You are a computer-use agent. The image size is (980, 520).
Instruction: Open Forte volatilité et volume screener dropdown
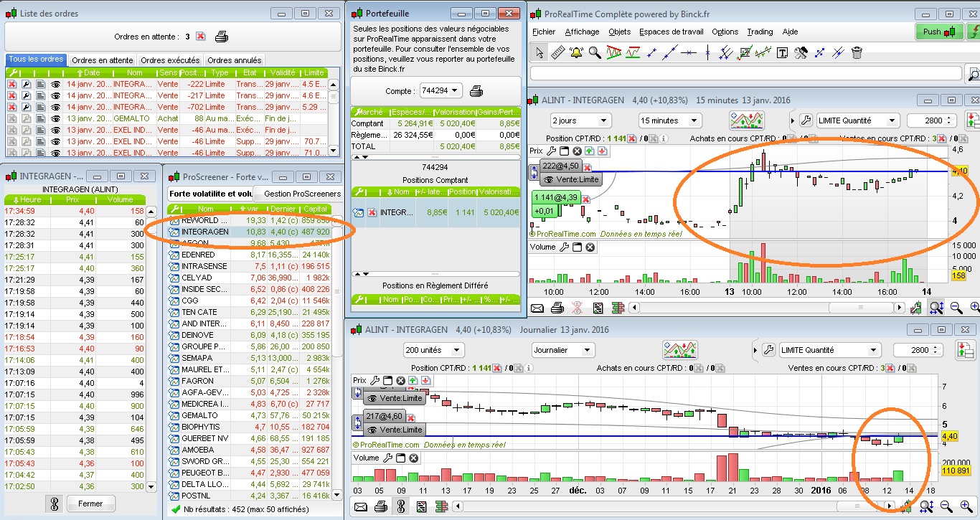pos(210,194)
